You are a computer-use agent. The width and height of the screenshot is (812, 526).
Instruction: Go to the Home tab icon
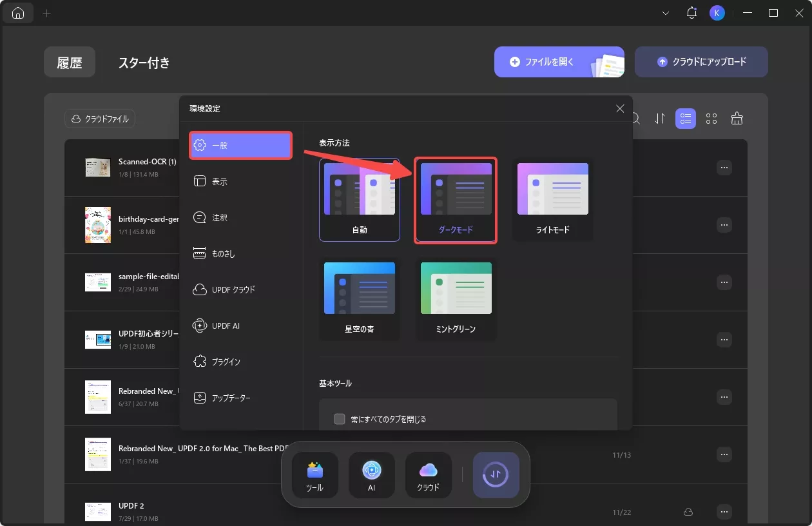tap(18, 13)
